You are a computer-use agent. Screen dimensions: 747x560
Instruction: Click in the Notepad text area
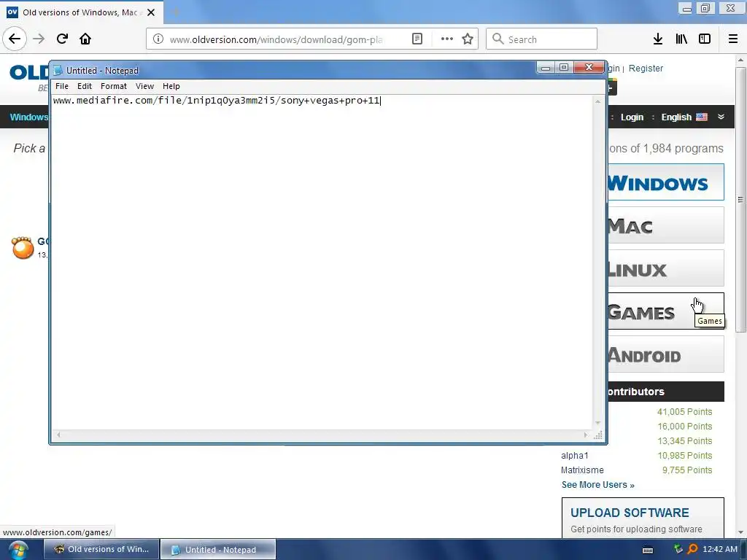click(x=322, y=262)
